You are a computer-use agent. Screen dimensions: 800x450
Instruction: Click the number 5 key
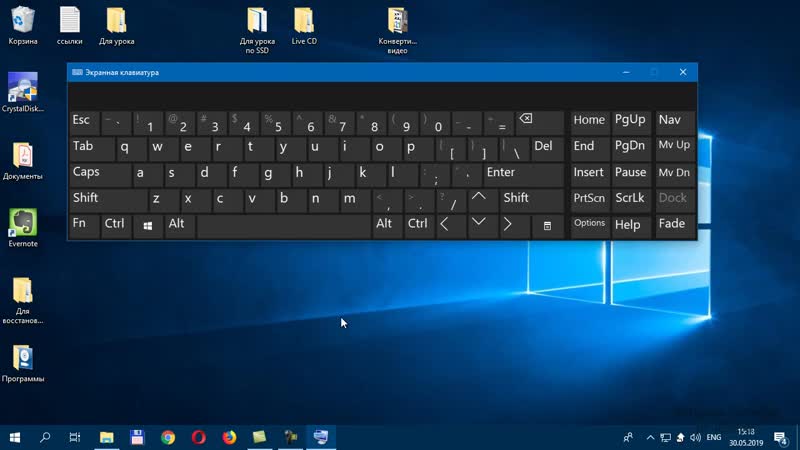click(x=276, y=123)
